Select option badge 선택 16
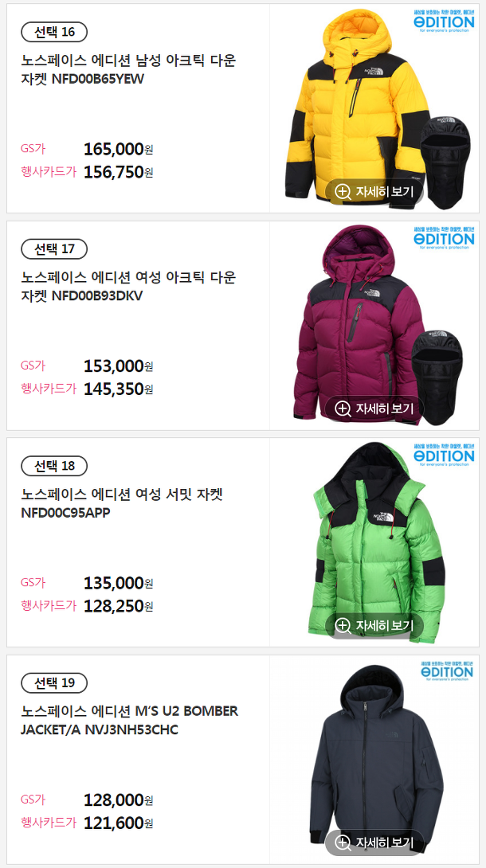 click(x=54, y=32)
